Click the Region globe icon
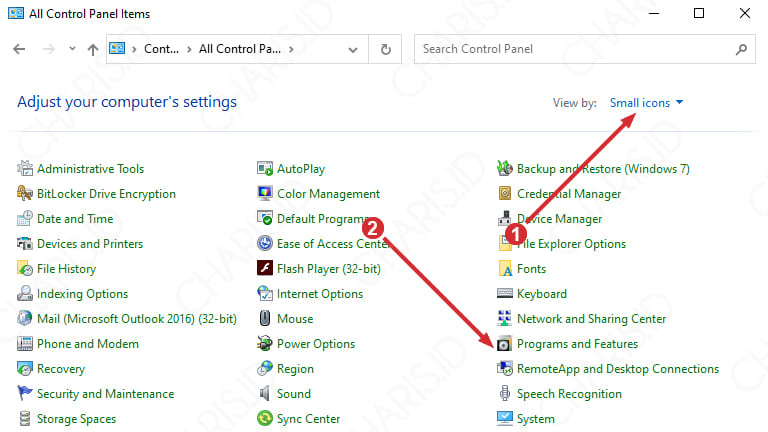 coord(265,368)
